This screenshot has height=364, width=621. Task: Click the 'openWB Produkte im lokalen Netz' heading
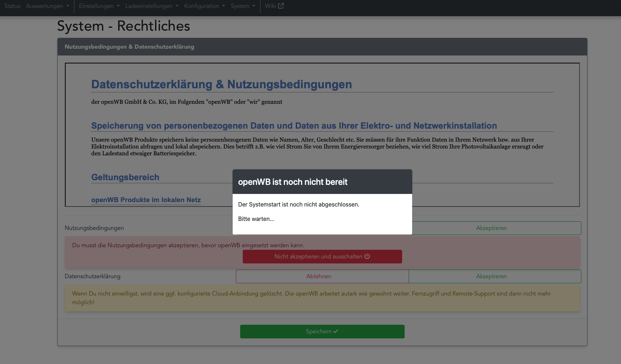(146, 200)
